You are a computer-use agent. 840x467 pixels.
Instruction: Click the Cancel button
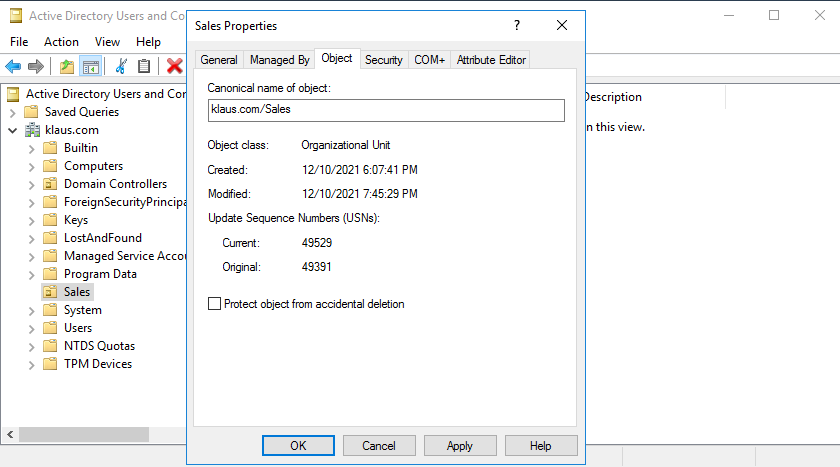[379, 445]
